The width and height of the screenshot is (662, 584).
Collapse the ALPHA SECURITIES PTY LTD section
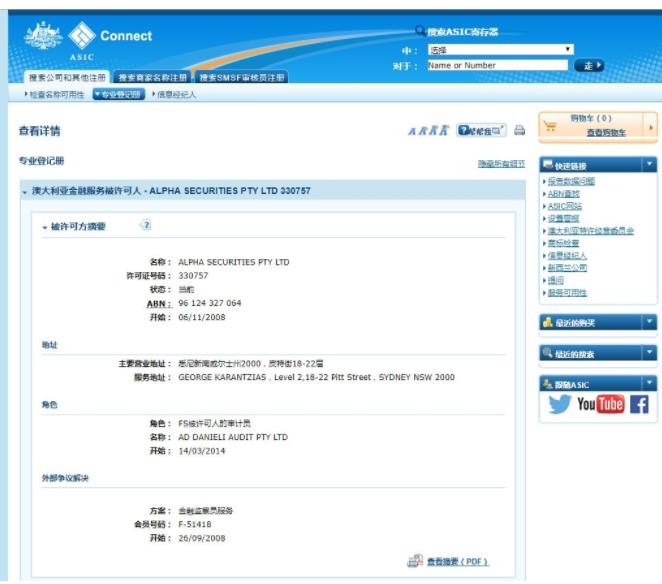point(24,190)
